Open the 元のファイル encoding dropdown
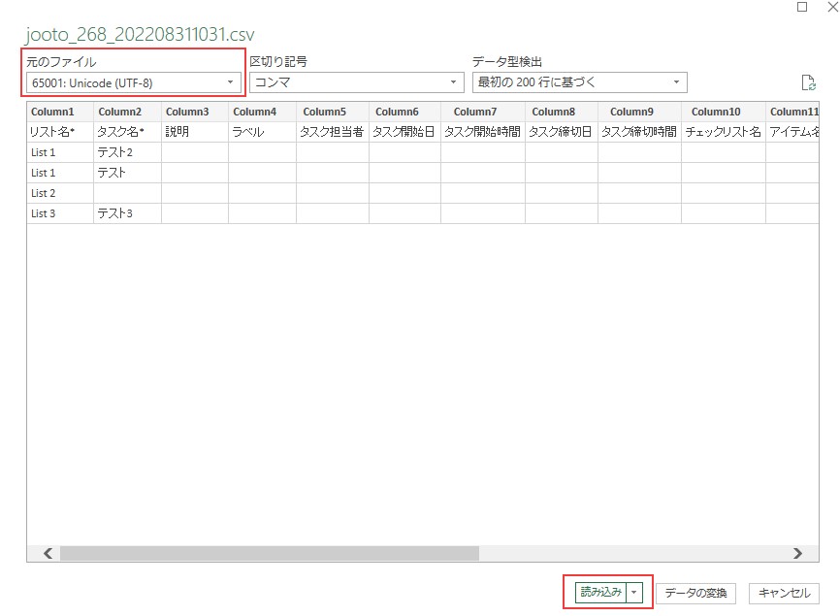 [232, 82]
